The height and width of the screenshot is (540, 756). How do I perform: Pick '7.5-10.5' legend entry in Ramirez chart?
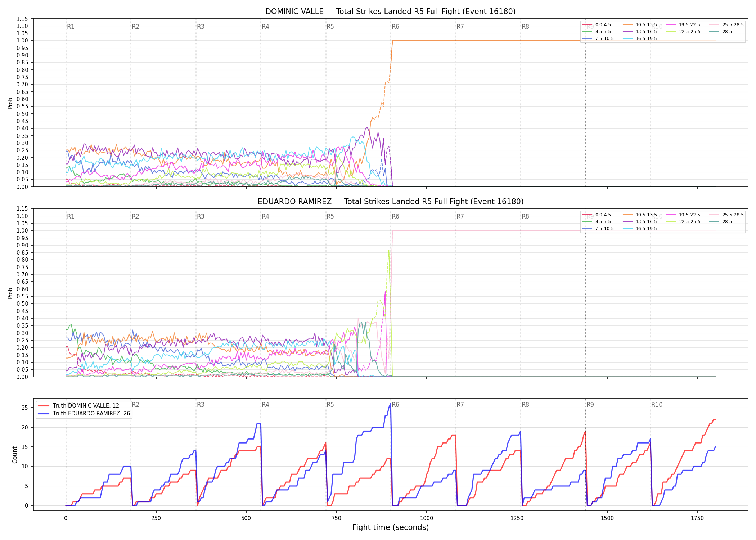point(598,229)
